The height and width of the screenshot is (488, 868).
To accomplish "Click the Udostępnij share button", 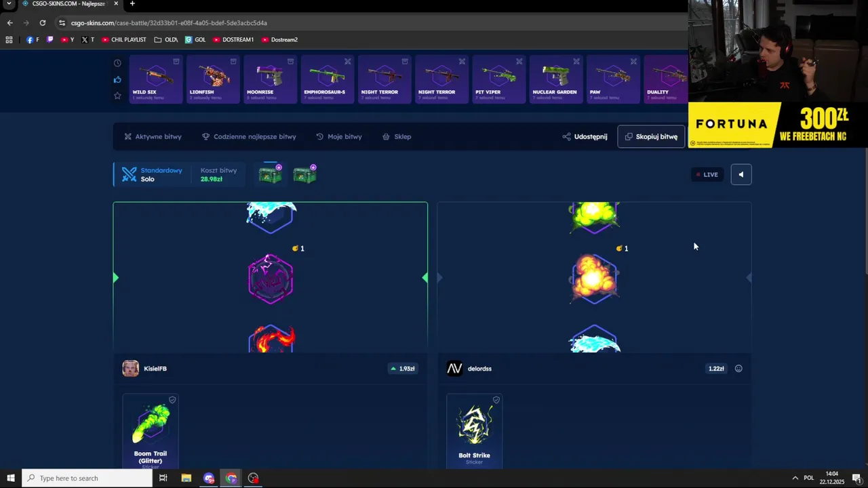I will click(x=585, y=136).
